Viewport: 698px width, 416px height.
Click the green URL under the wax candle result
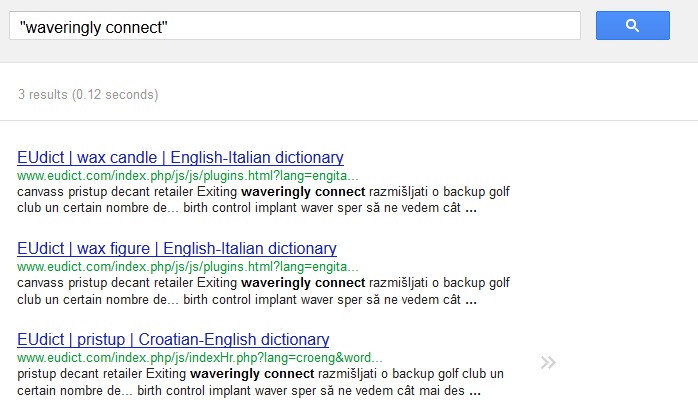(187, 176)
